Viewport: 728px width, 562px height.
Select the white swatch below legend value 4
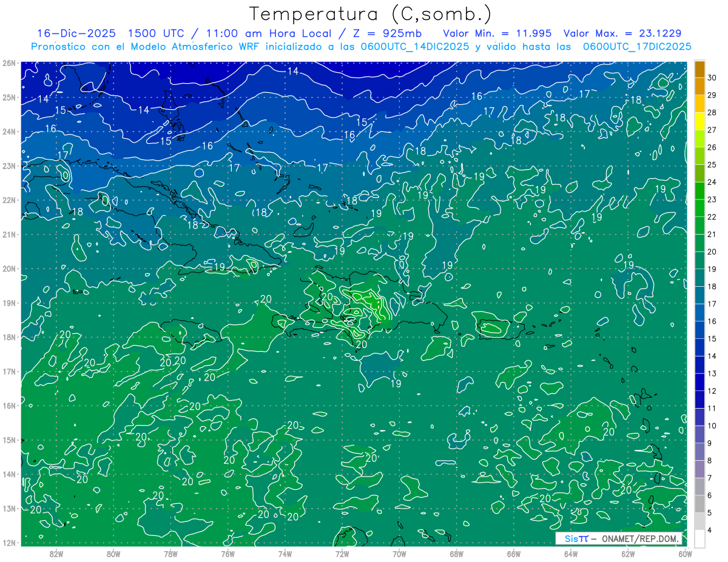pyautogui.click(x=700, y=538)
